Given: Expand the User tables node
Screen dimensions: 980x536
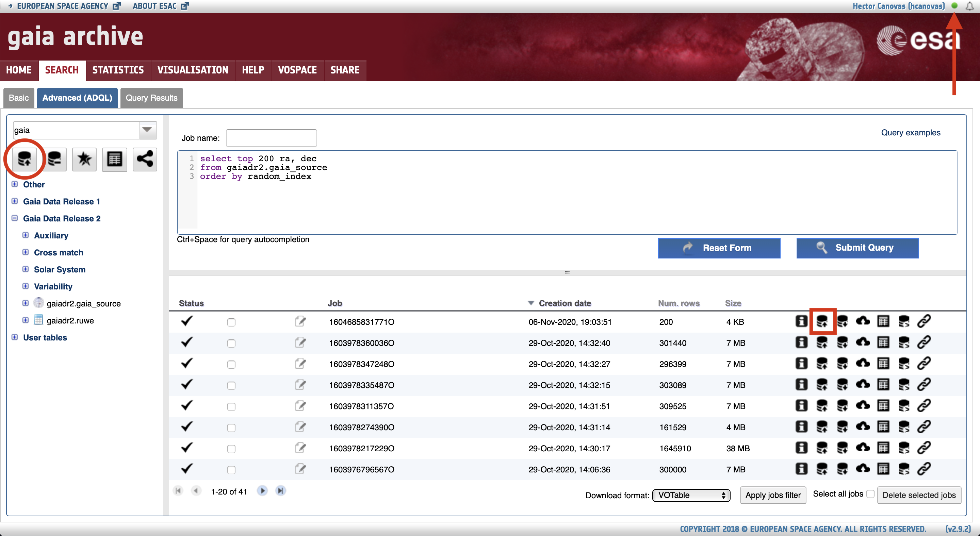Looking at the screenshot, I should (15, 337).
